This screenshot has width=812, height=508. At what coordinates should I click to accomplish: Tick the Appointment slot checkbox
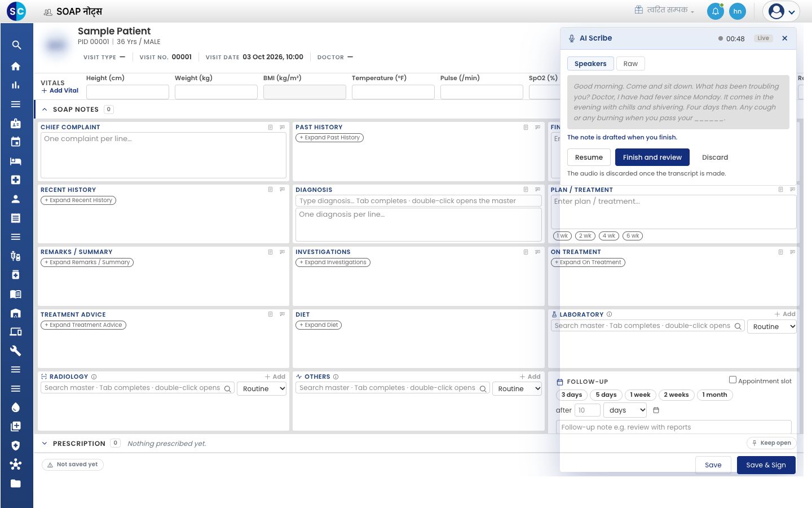732,380
